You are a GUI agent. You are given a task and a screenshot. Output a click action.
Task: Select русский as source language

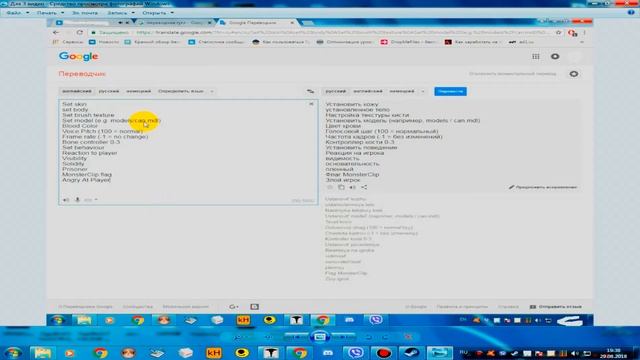(109, 91)
